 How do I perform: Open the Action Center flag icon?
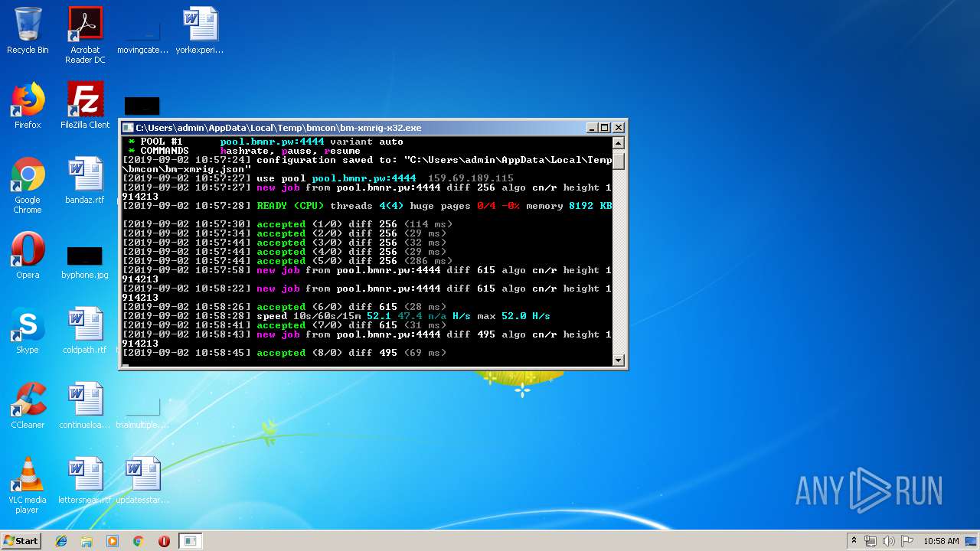[x=907, y=541]
